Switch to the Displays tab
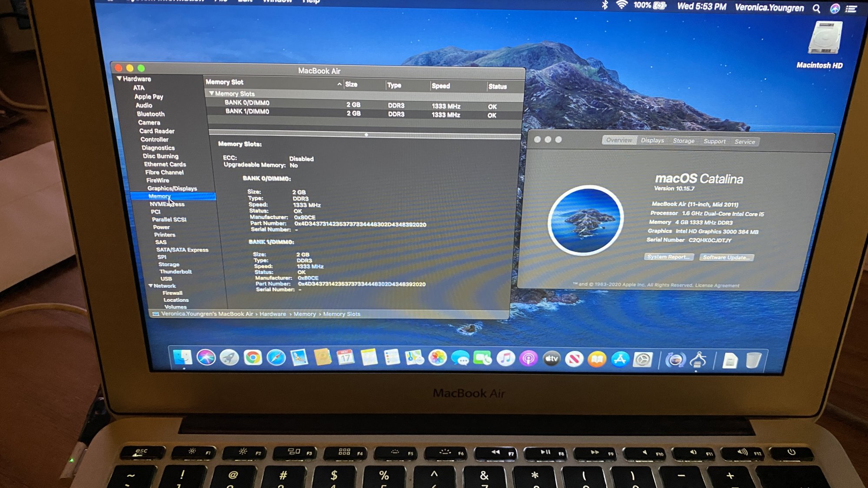868x488 pixels. click(x=652, y=141)
